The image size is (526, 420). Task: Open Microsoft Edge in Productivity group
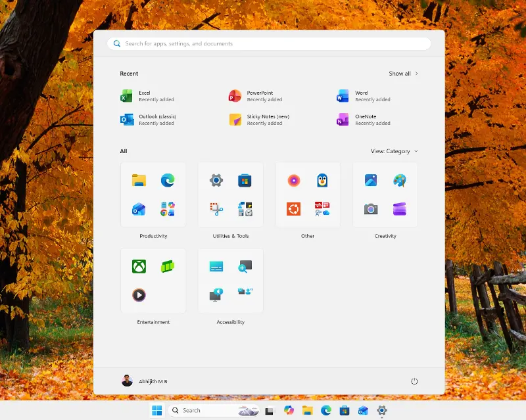pyautogui.click(x=168, y=181)
